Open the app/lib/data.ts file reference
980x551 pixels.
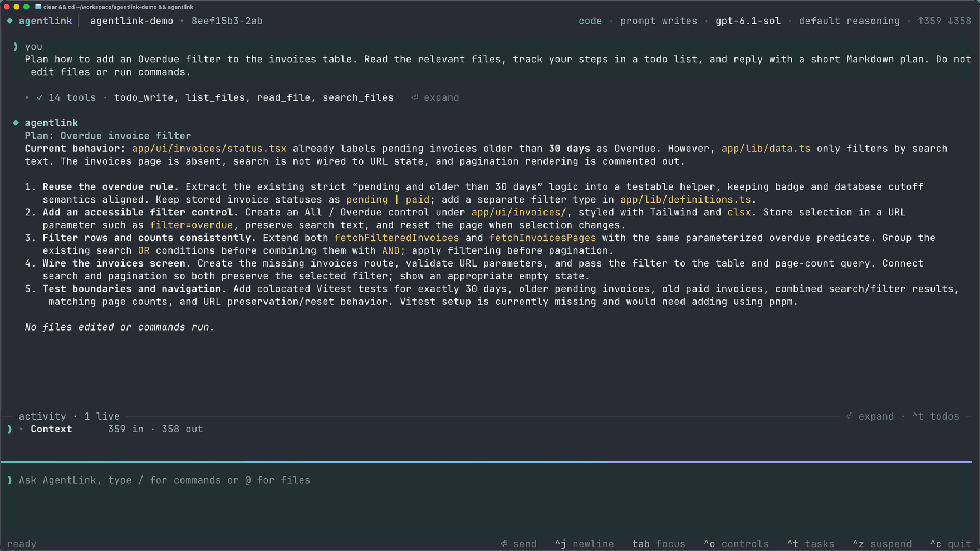[x=766, y=149]
